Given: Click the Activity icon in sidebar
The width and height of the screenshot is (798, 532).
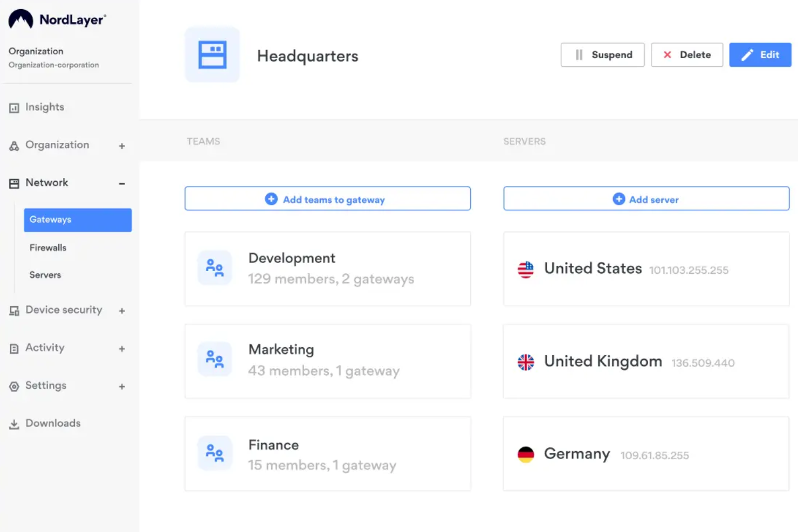Looking at the screenshot, I should [x=14, y=348].
